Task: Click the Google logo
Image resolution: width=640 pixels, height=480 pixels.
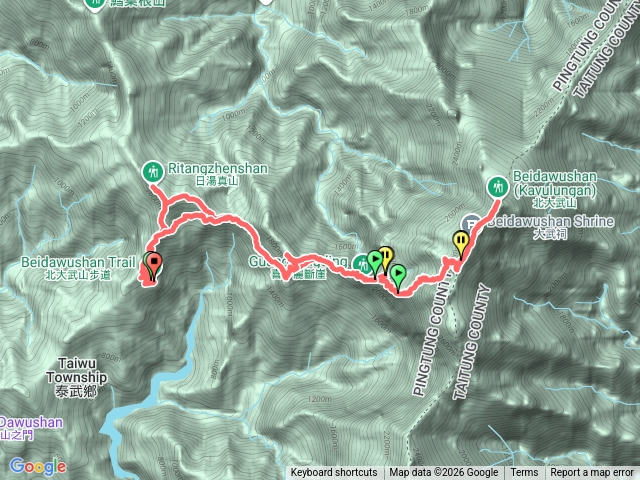Action: pos(38,466)
